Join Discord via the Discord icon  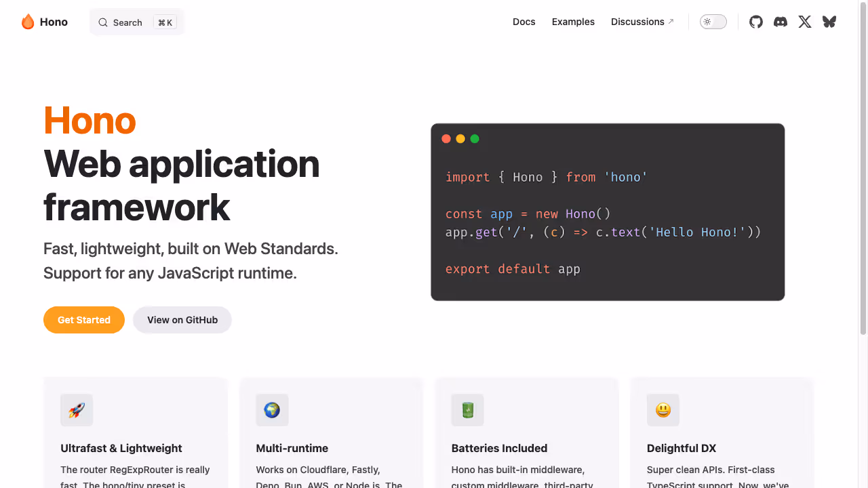click(x=780, y=22)
